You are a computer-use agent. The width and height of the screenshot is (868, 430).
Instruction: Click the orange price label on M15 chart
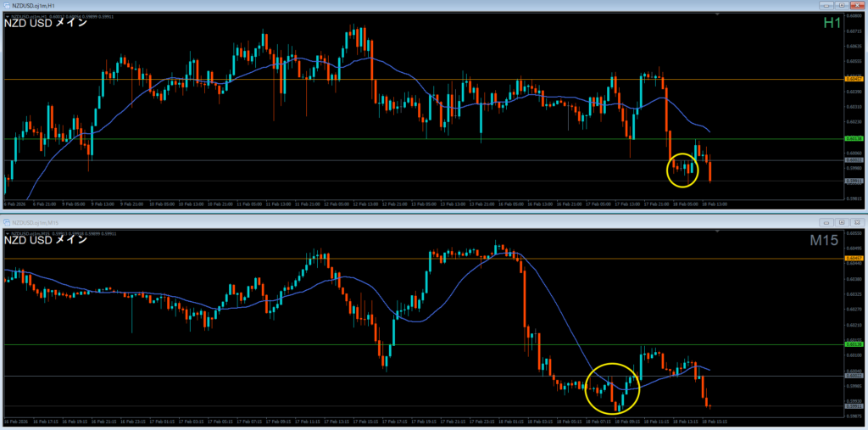click(x=854, y=258)
